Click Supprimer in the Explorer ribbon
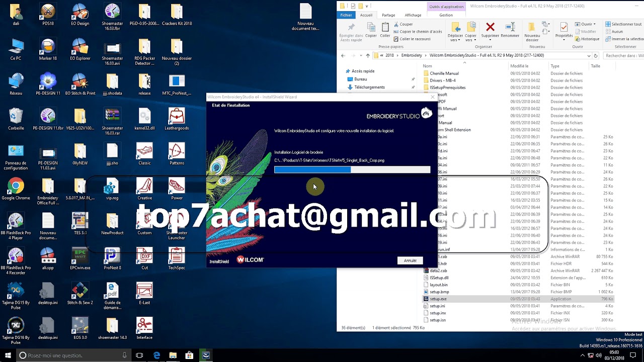The height and width of the screenshot is (362, 644). click(490, 30)
